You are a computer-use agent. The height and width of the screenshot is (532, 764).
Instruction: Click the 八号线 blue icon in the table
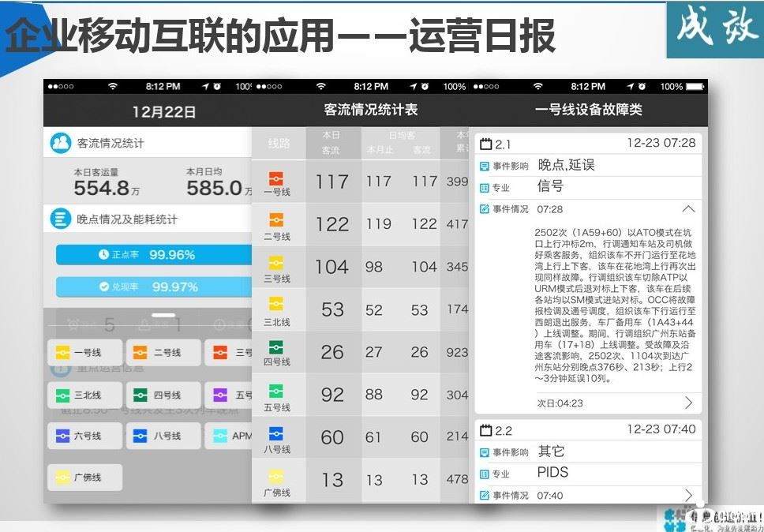click(x=275, y=433)
